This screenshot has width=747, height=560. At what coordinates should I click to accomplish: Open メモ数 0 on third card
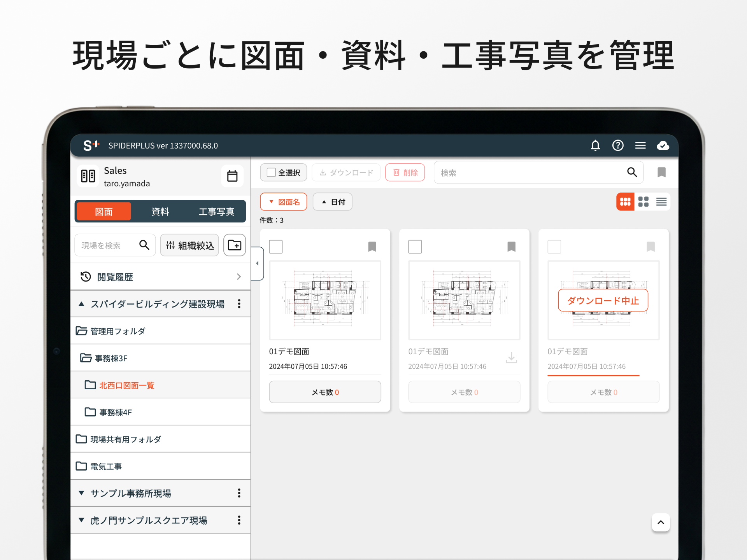coord(603,392)
